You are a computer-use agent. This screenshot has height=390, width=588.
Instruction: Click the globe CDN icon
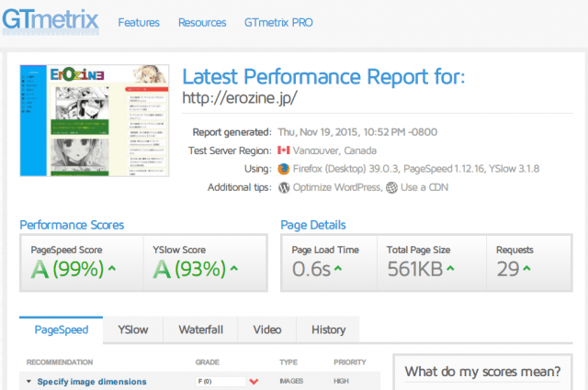click(391, 187)
